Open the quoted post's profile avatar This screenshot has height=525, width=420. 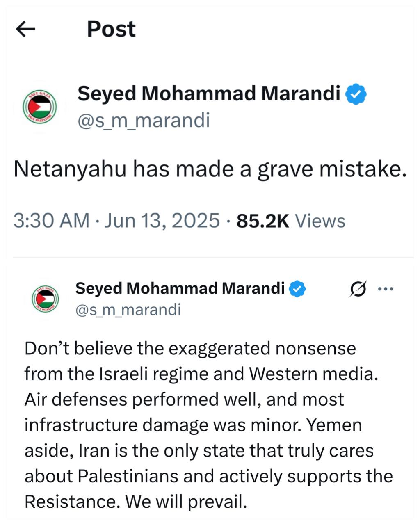tap(45, 299)
